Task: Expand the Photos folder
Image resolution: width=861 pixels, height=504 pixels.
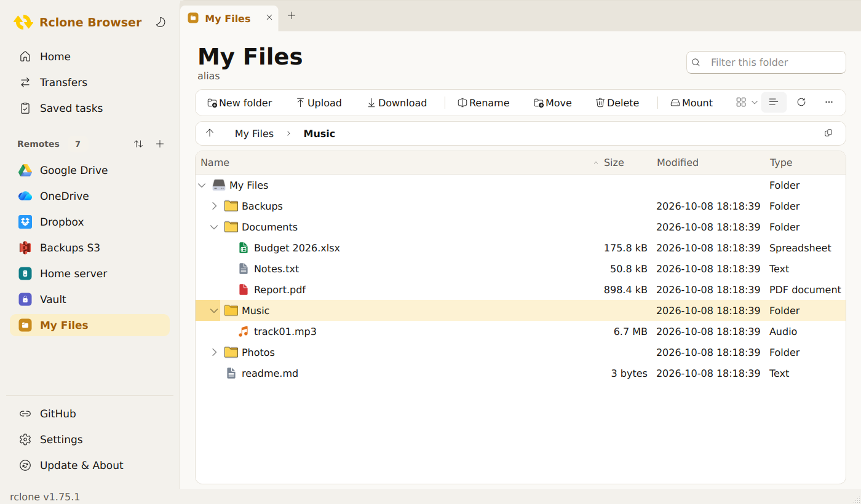Action: click(x=214, y=352)
